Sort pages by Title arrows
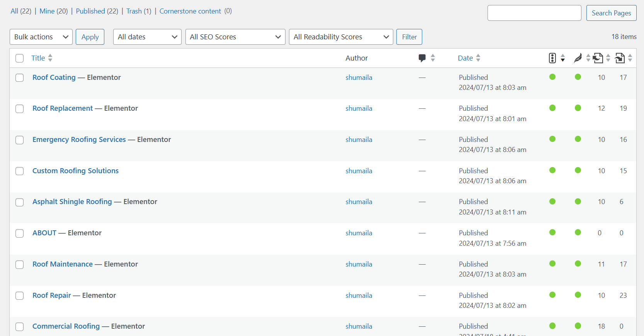644x336 pixels. tap(50, 58)
